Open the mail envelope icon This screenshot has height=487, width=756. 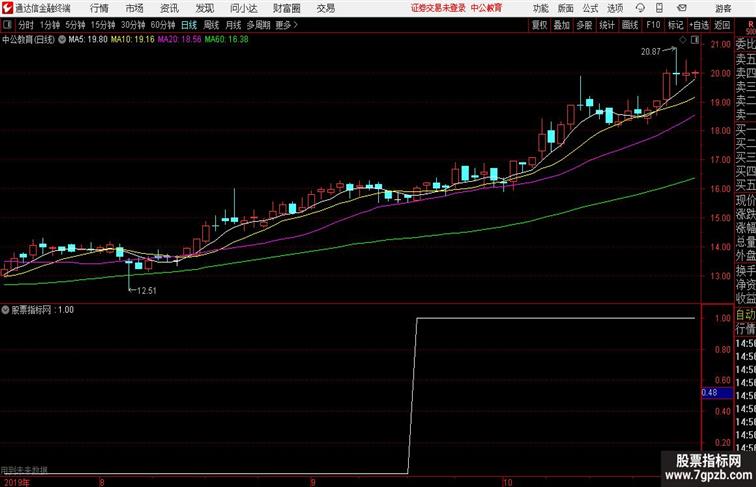point(681,8)
